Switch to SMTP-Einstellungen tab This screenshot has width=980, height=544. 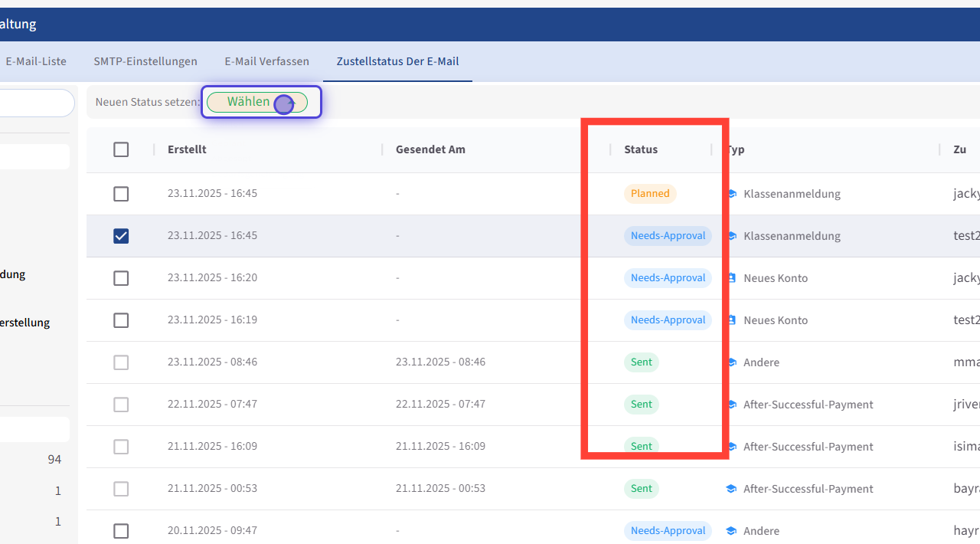tap(145, 61)
